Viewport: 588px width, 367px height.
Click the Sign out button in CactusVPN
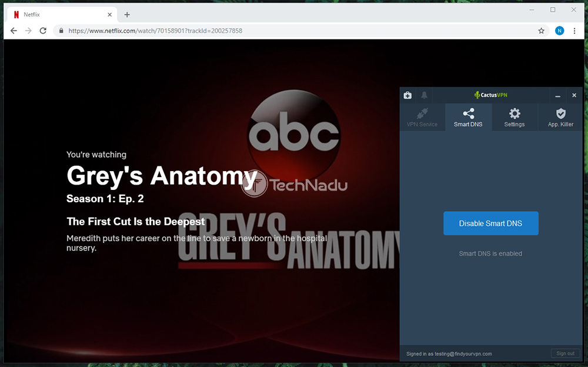pyautogui.click(x=565, y=353)
